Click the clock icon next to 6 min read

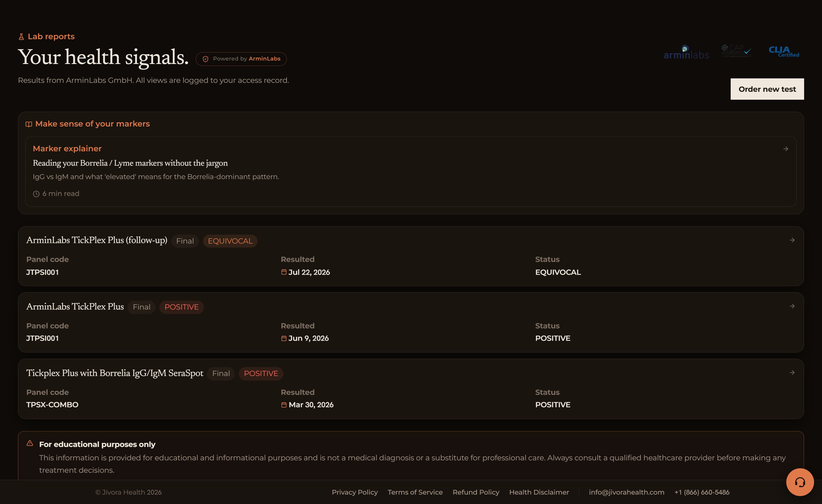[36, 194]
